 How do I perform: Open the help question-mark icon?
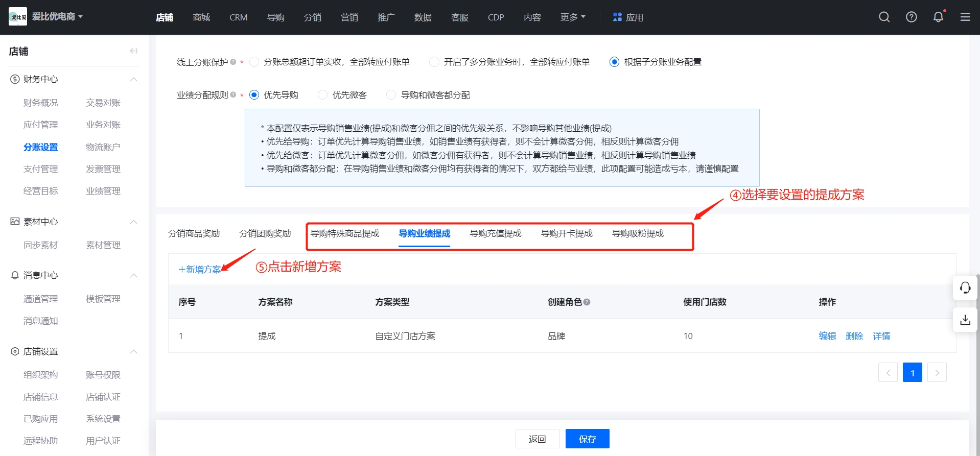(912, 17)
